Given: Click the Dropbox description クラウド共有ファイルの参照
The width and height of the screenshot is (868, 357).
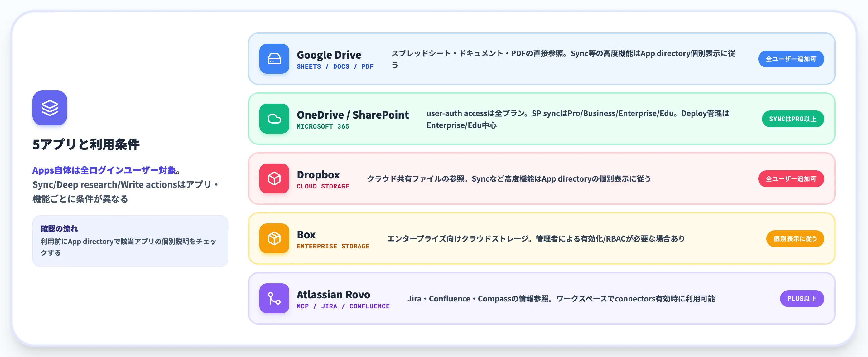Looking at the screenshot, I should [x=509, y=179].
